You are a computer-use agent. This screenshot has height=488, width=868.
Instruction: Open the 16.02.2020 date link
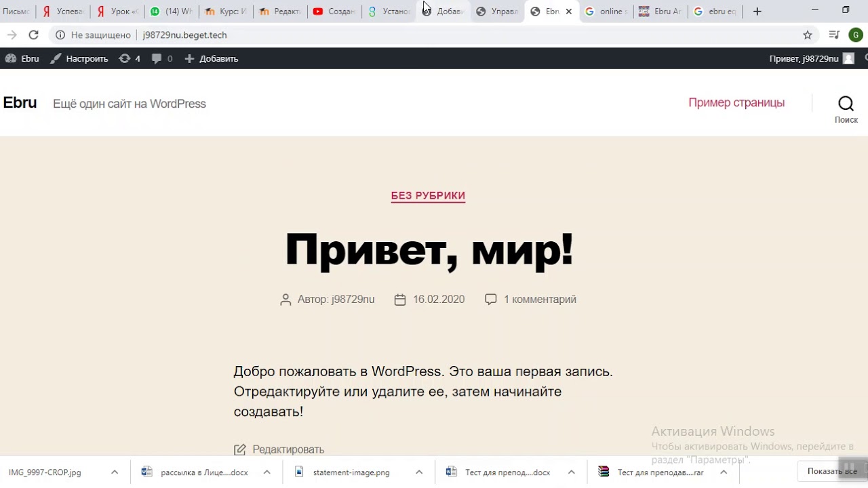(x=439, y=300)
